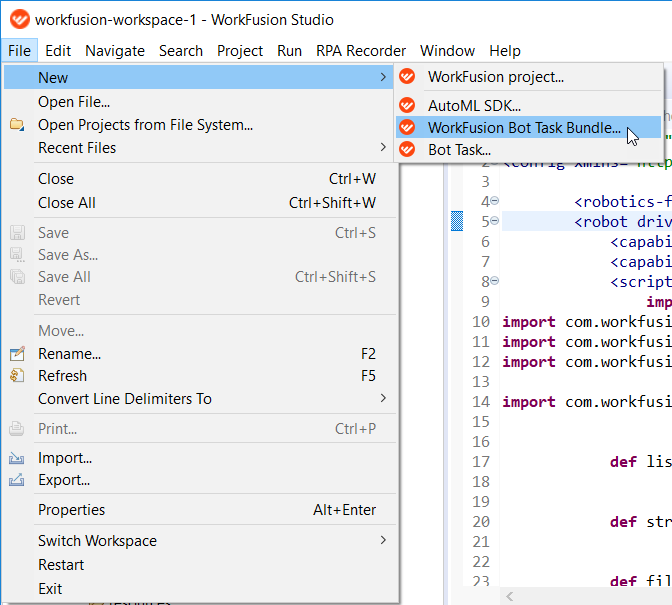Click the editor horizontal scrollbar left arrow
672x605 pixels.
[509, 596]
